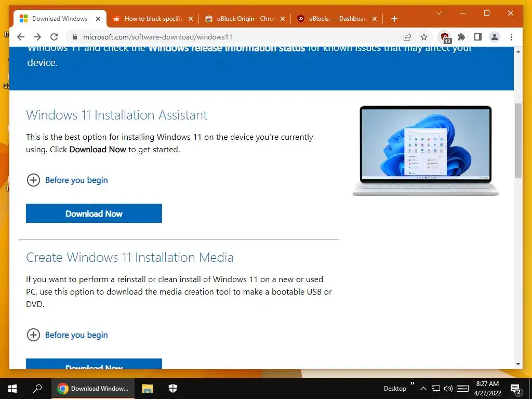Open the notification center icon
This screenshot has height=399, width=532.
(x=515, y=389)
